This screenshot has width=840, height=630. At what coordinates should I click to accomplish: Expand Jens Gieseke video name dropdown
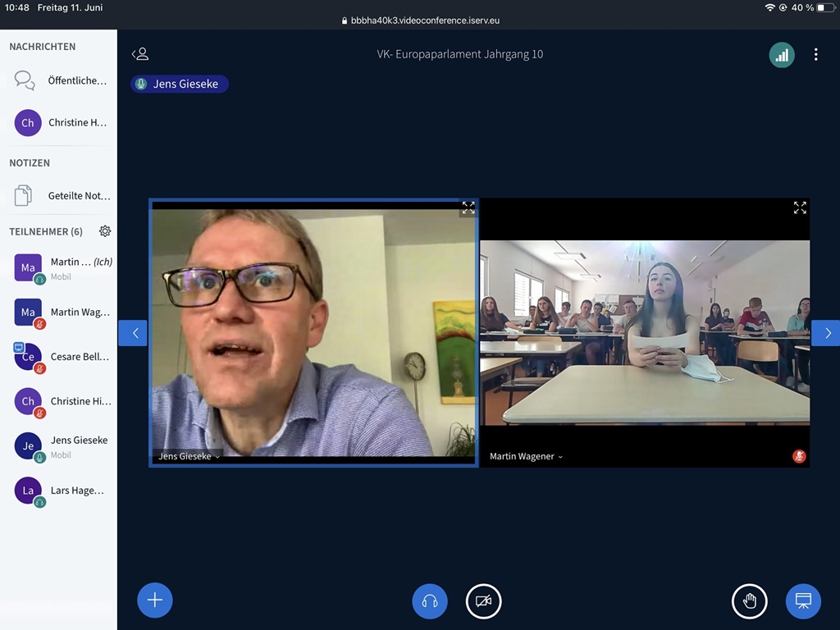click(x=189, y=456)
